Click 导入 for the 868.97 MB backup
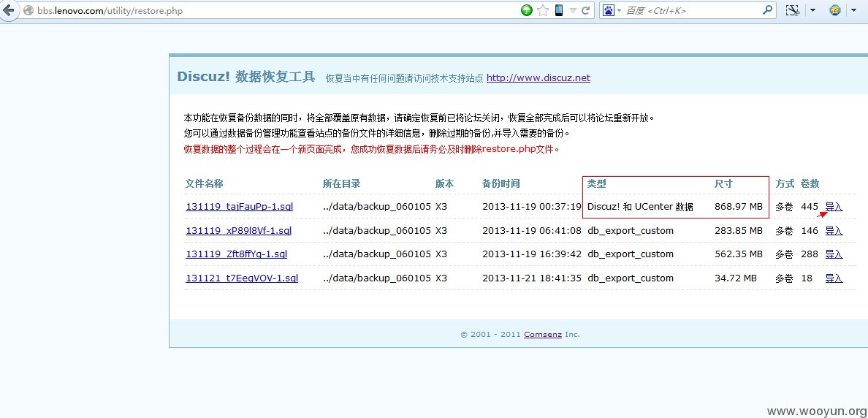This screenshot has width=868, height=418. (834, 207)
